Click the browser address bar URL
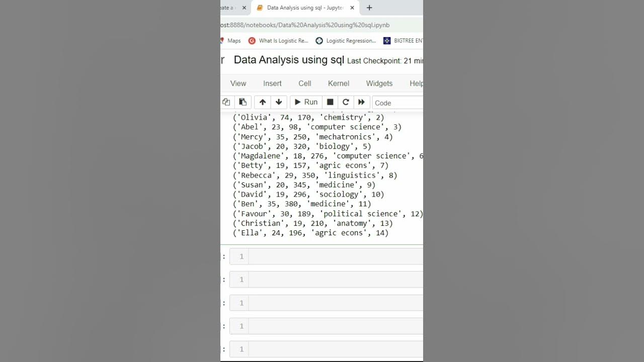The width and height of the screenshot is (644, 362). pyautogui.click(x=305, y=25)
